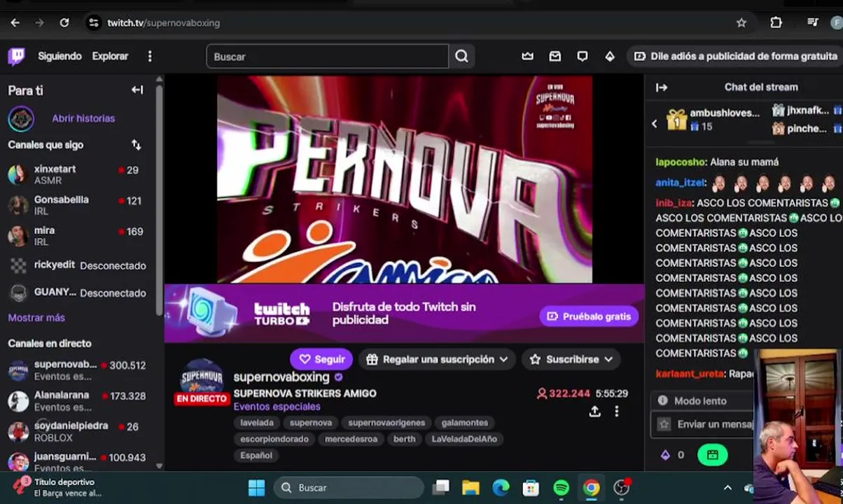Collapse the stream chat panel
The image size is (843, 504).
click(662, 87)
